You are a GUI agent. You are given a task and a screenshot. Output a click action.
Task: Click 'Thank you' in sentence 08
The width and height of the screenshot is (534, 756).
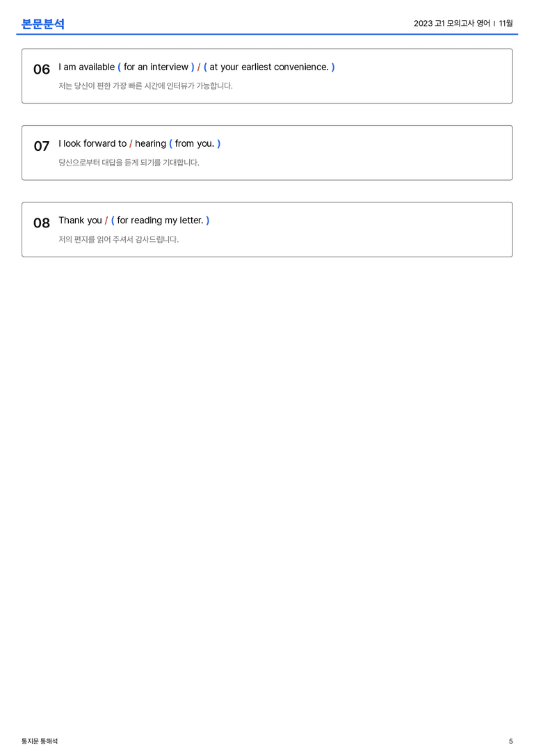tap(81, 220)
